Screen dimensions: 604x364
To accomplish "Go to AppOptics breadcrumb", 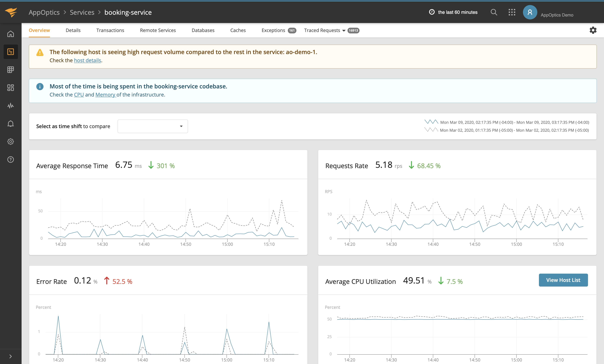I will pyautogui.click(x=44, y=12).
